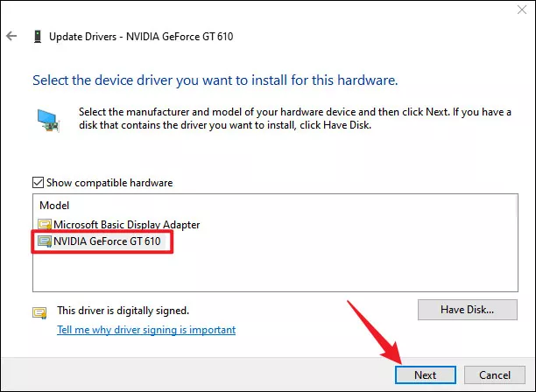This screenshot has height=392, width=536.
Task: Click the Have Disk button
Action: [468, 310]
